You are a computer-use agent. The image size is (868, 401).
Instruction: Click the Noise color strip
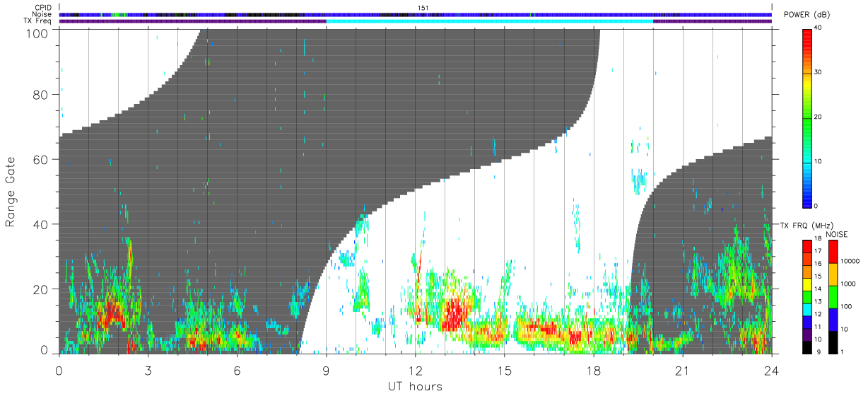point(416,14)
